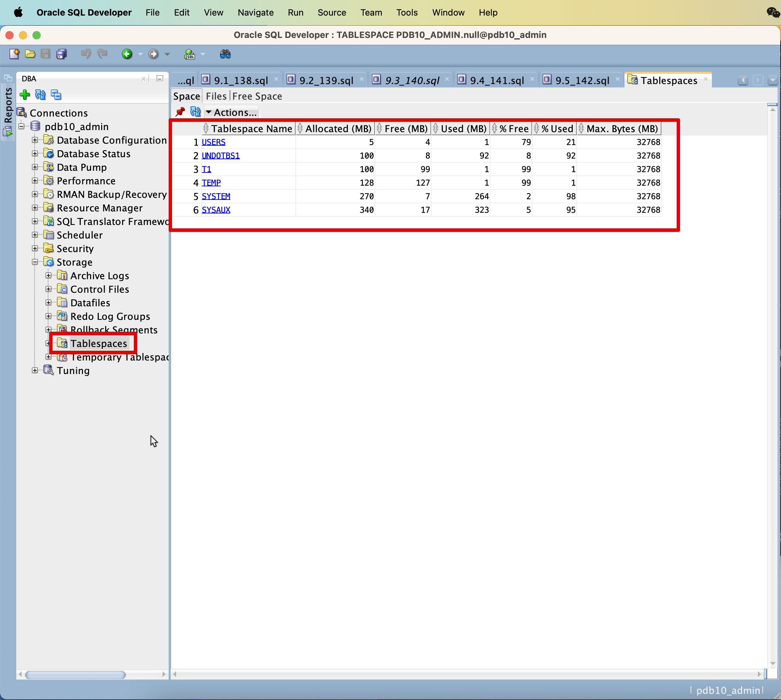Screen dimensions: 781x700
Task: Click the Open folder toolbar icon
Action: pos(30,54)
